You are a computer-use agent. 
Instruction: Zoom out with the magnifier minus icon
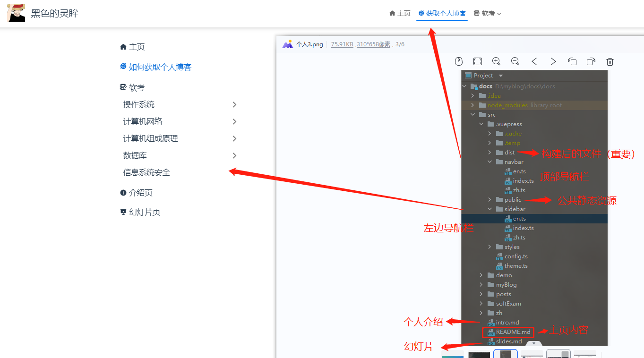tap(515, 61)
